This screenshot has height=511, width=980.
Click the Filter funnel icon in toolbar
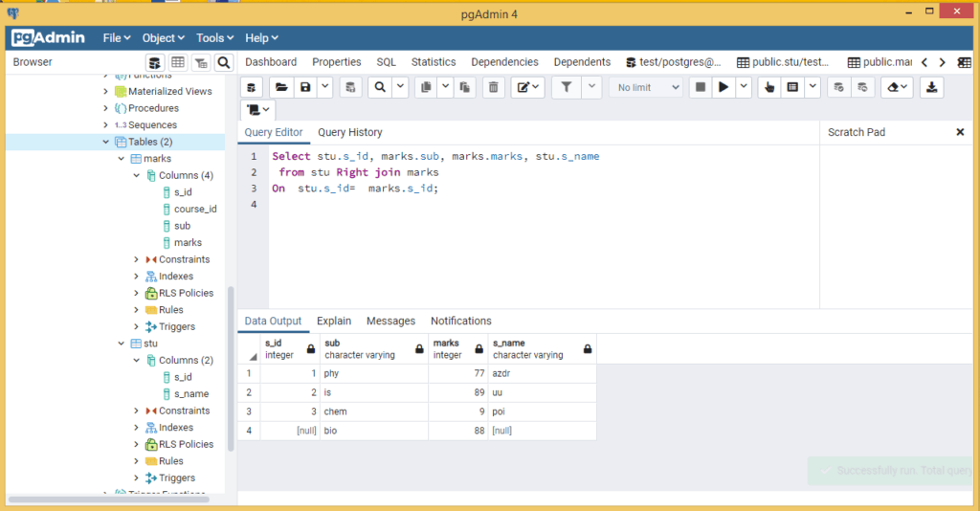pos(567,87)
